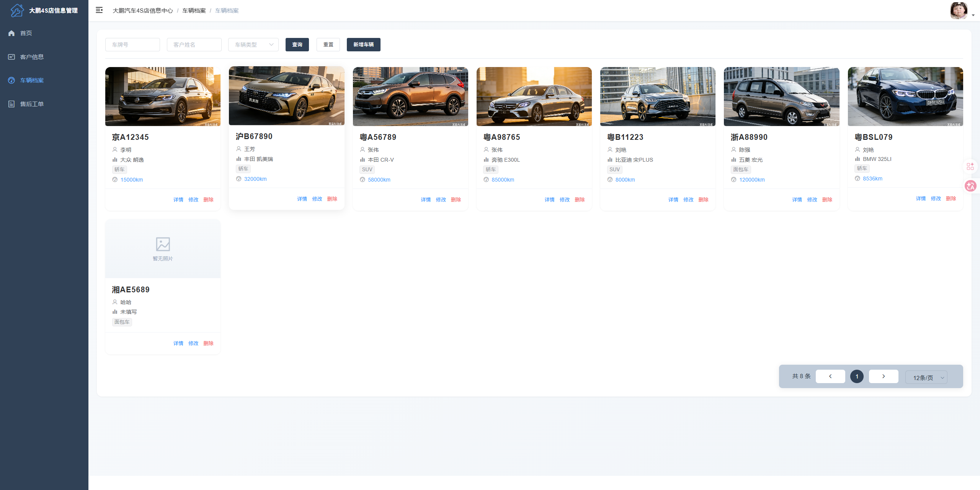The height and width of the screenshot is (490, 980).
Task: Click the model icon beside 大众 朗逸
Action: pyautogui.click(x=115, y=160)
